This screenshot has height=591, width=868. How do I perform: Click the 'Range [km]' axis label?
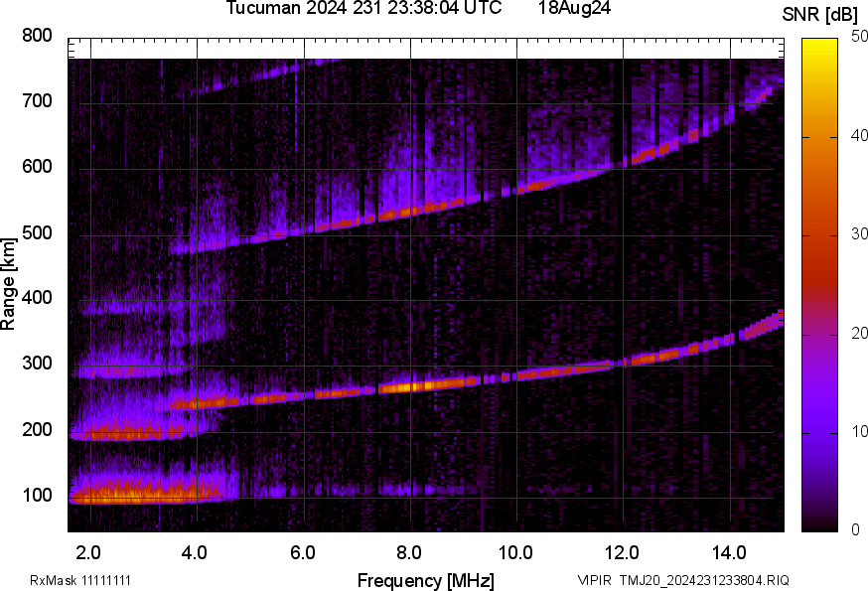click(8, 284)
